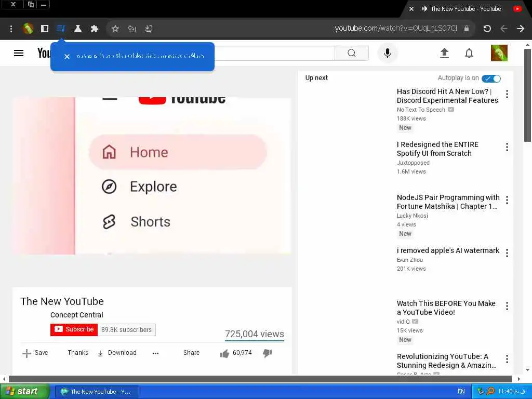532x399 pixels.
Task: Open the Concept Central channel link
Action: [77, 315]
